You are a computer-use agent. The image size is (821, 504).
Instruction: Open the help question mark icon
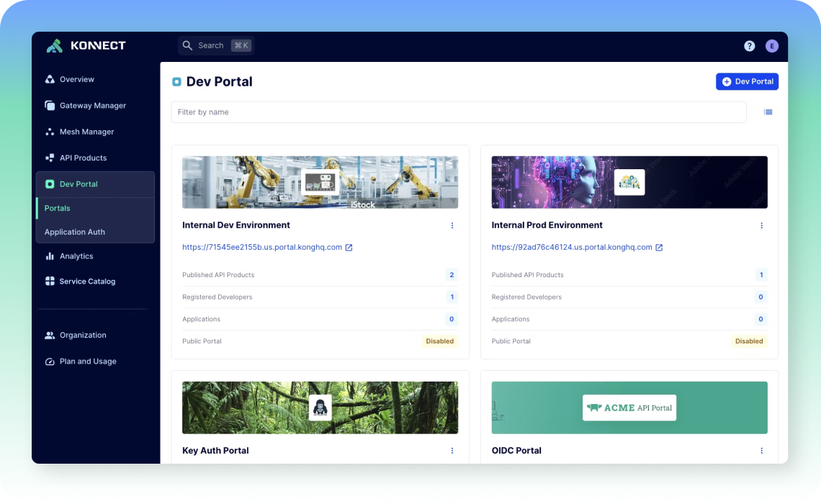click(749, 45)
